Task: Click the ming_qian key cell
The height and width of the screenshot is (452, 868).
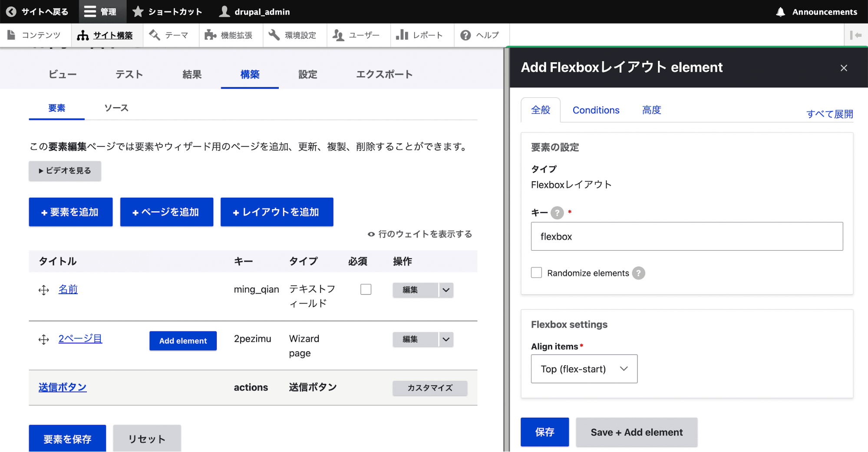Action: [x=256, y=289]
